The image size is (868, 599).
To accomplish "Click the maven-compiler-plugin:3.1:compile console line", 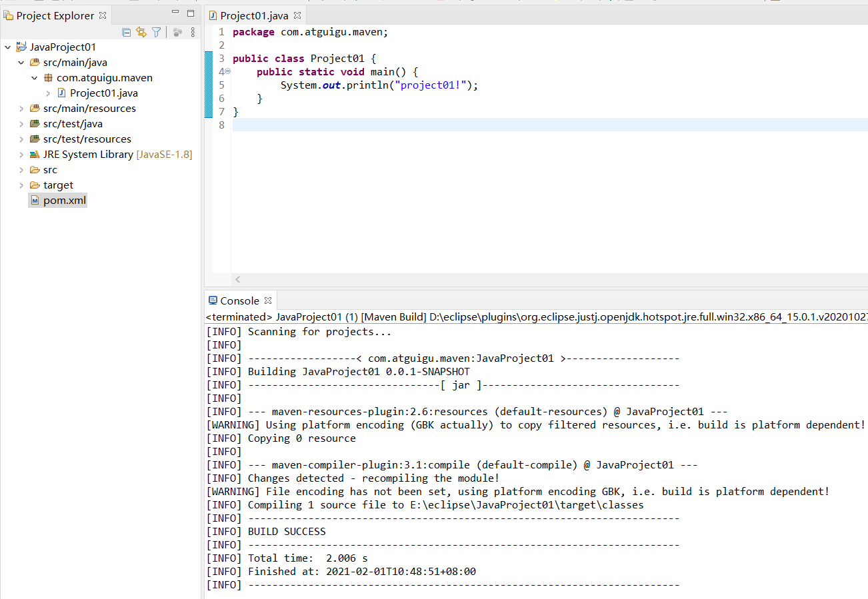I will click(x=452, y=464).
